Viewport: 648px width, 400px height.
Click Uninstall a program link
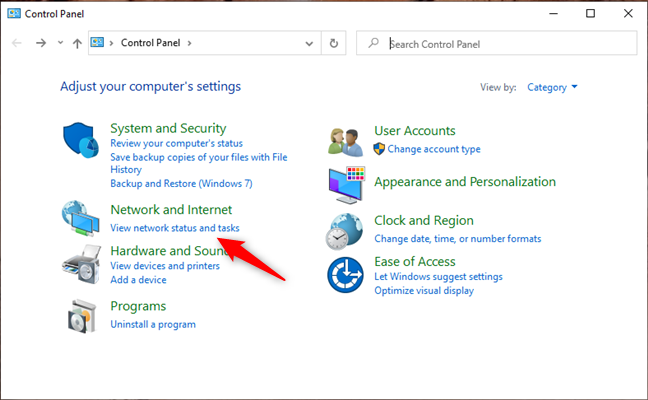point(152,324)
